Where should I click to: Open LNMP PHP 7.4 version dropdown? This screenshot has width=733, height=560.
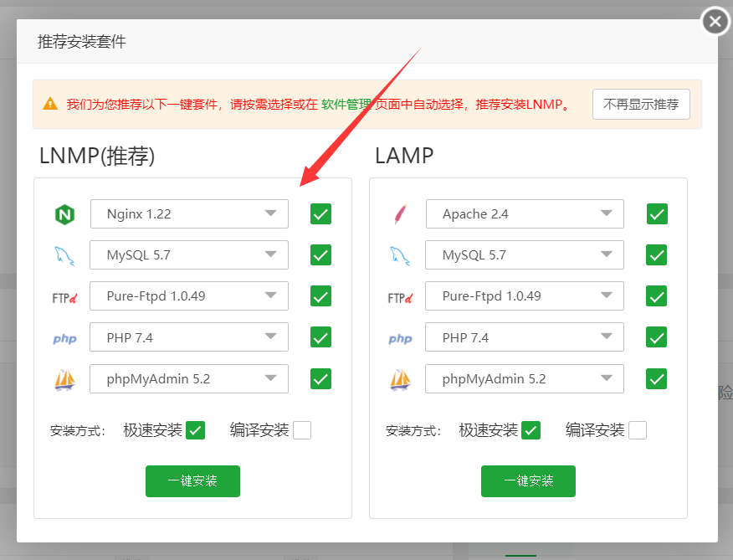pos(189,337)
